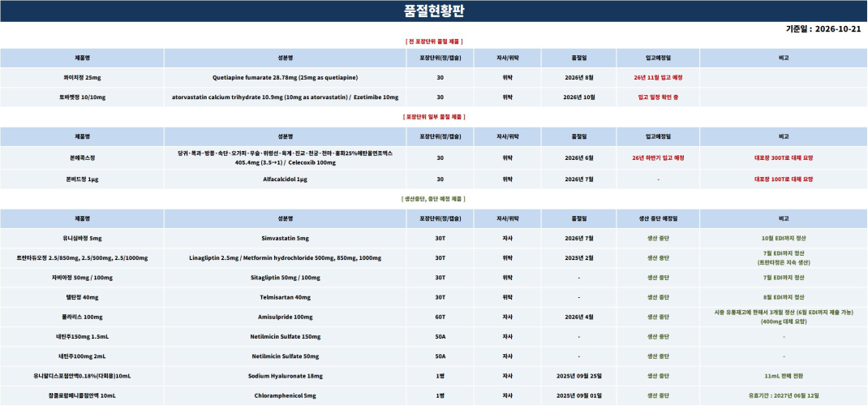Click the 10월 EDI까지 정산 note
Screen dimensions: 868x406
coord(784,238)
